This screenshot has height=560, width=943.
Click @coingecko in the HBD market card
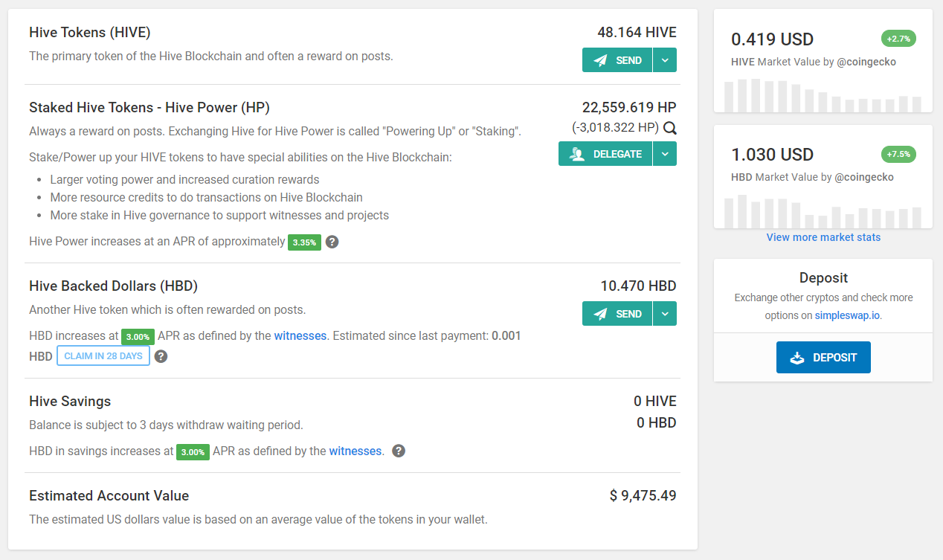tap(864, 177)
